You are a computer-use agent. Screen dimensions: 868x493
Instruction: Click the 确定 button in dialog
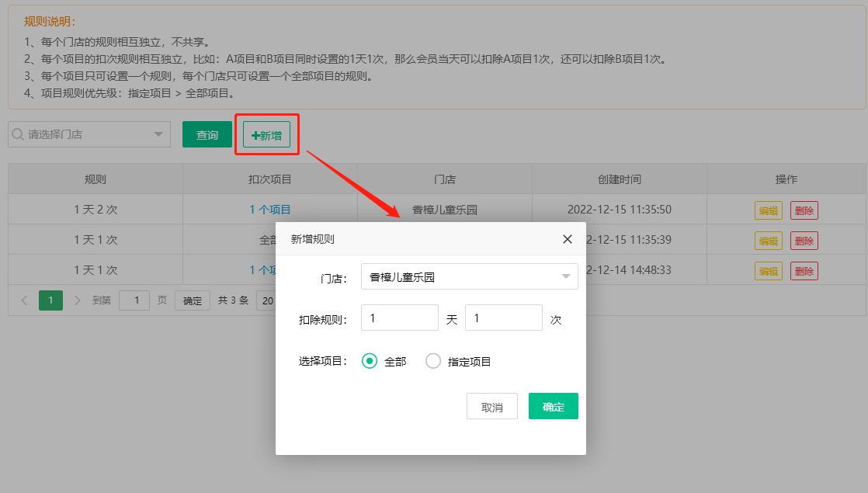(553, 406)
